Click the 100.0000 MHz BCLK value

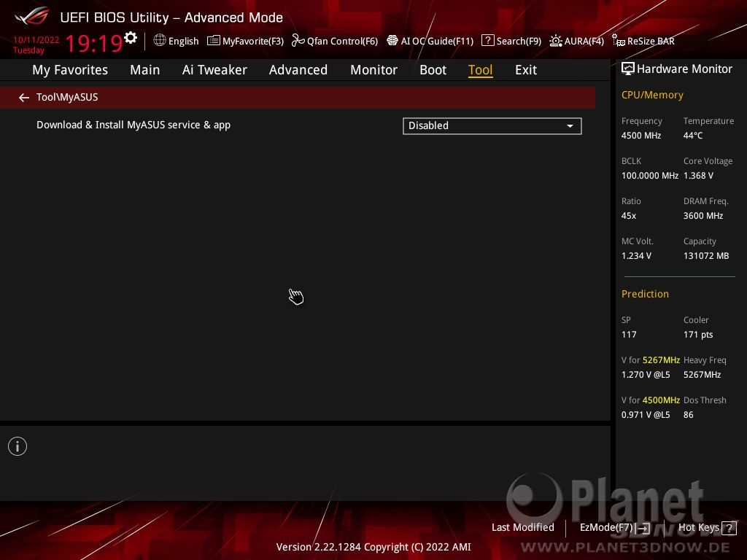(650, 175)
